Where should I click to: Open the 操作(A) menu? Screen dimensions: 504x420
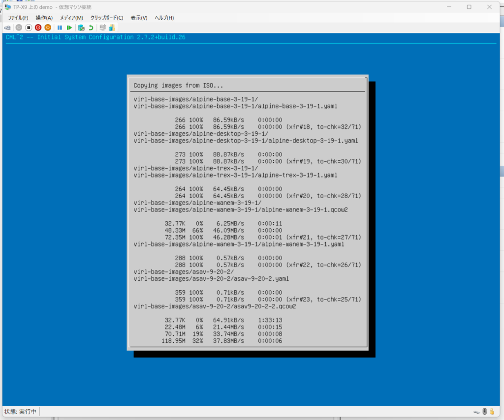[x=44, y=18]
